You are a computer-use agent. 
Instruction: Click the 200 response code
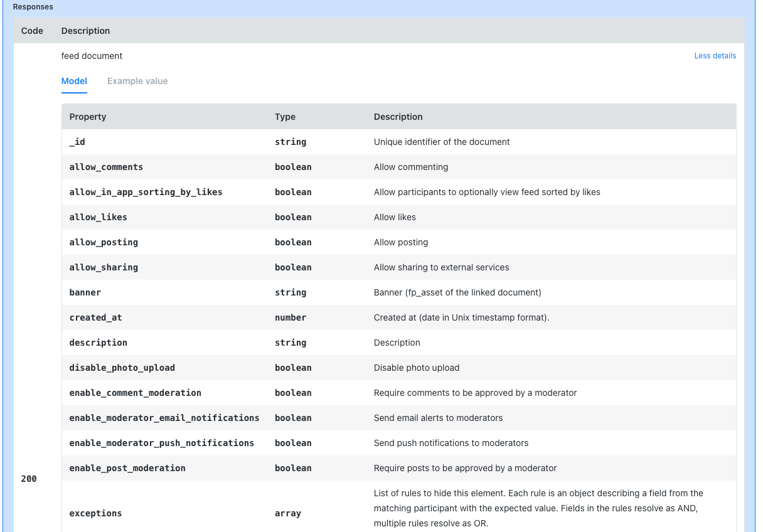pos(29,479)
